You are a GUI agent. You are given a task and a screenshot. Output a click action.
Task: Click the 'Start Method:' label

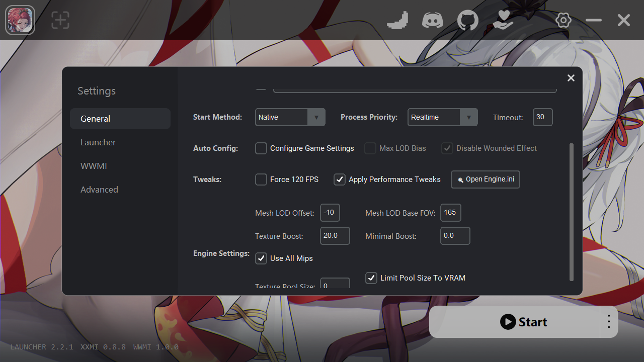(217, 117)
